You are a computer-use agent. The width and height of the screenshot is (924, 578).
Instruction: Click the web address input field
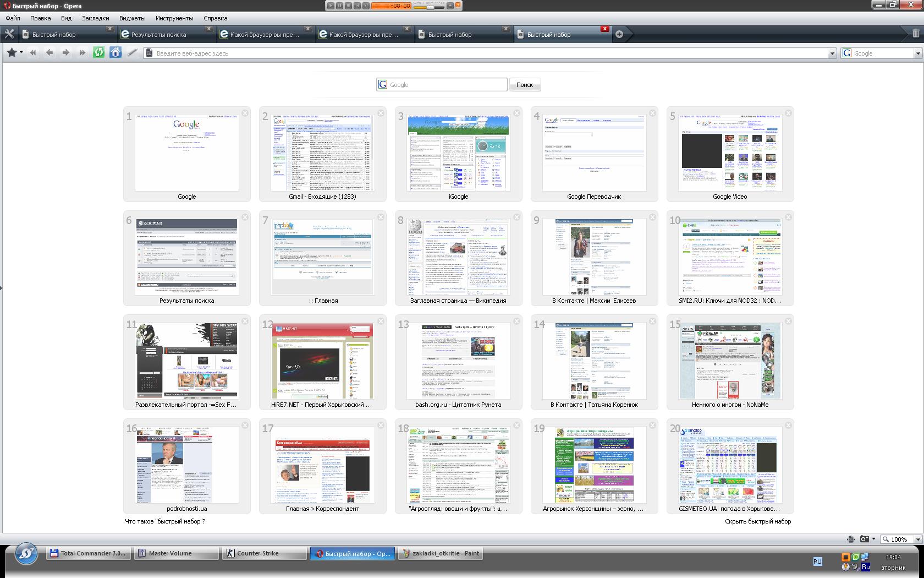pyautogui.click(x=490, y=53)
